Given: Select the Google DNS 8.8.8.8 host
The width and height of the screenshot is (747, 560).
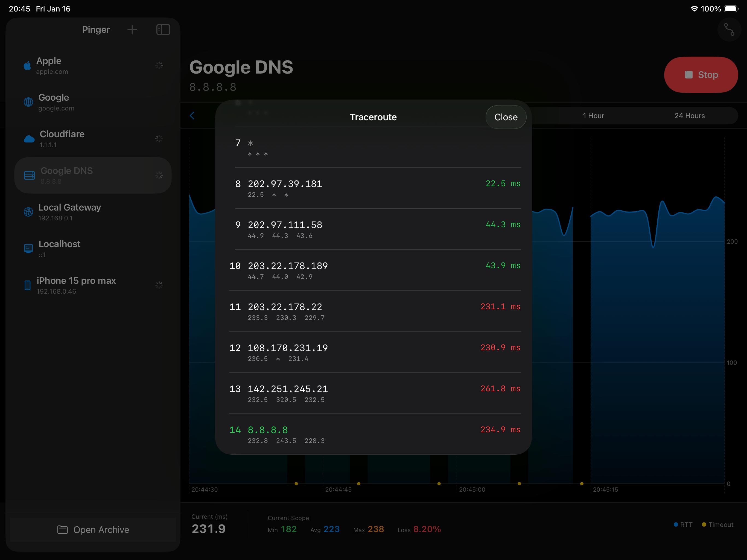Looking at the screenshot, I should tap(93, 175).
